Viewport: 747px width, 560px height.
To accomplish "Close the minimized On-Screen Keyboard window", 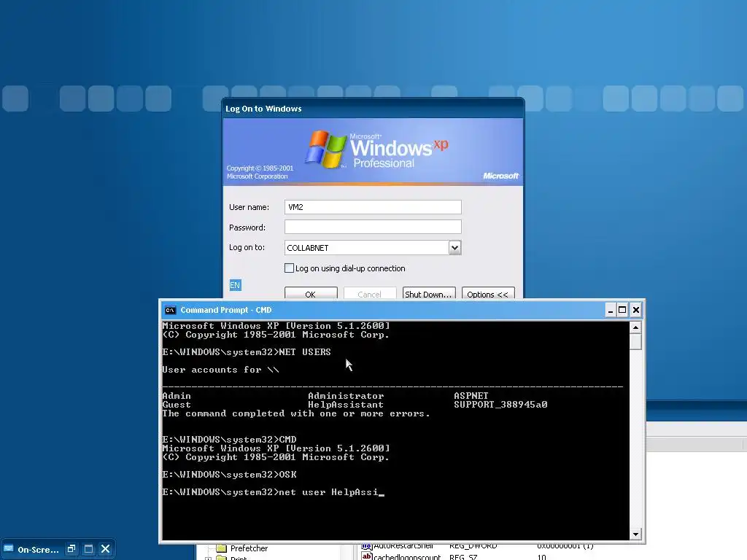I will [106, 548].
